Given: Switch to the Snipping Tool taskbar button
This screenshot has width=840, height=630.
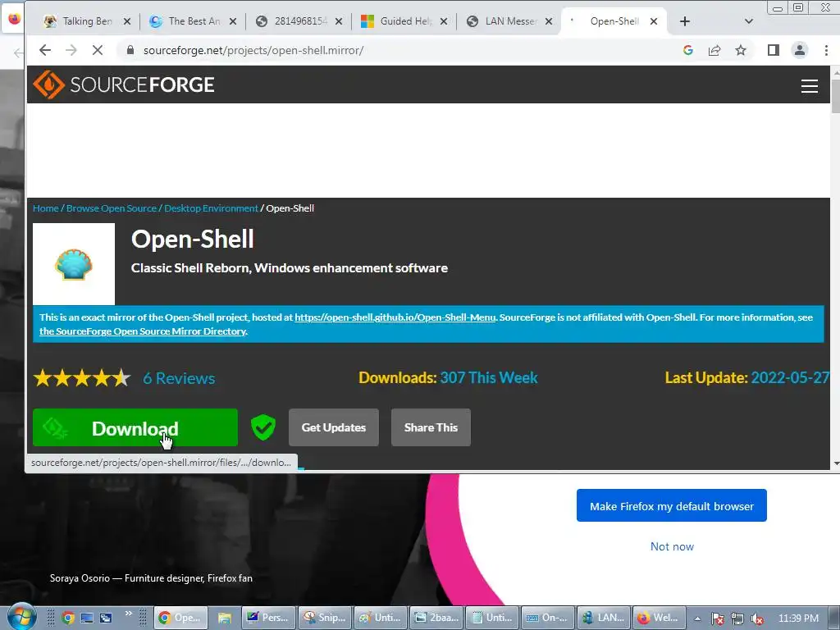Looking at the screenshot, I should (x=325, y=619).
